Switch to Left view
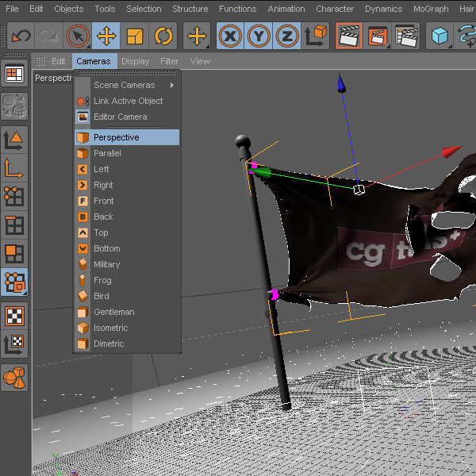The image size is (476, 476). coord(127,169)
